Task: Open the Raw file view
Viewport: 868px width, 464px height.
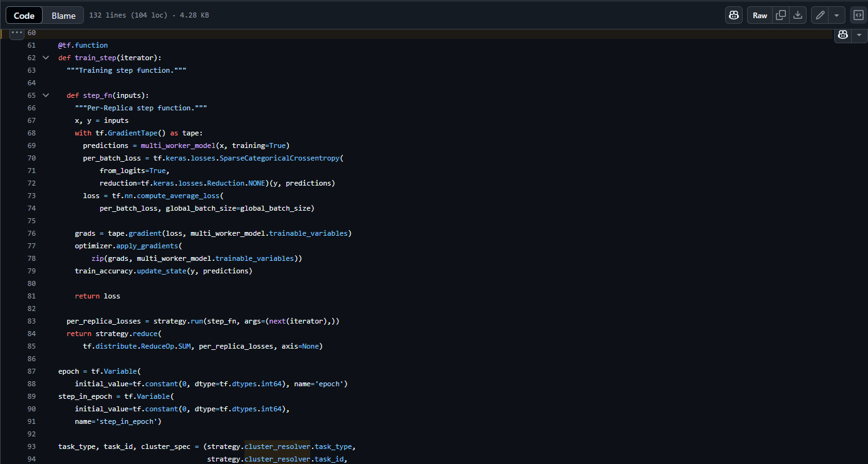Action: point(760,16)
